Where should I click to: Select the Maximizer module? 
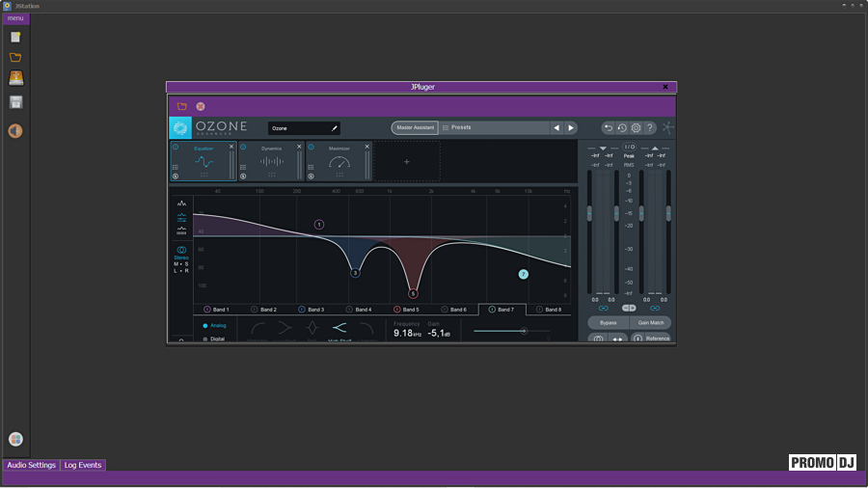pos(339,161)
